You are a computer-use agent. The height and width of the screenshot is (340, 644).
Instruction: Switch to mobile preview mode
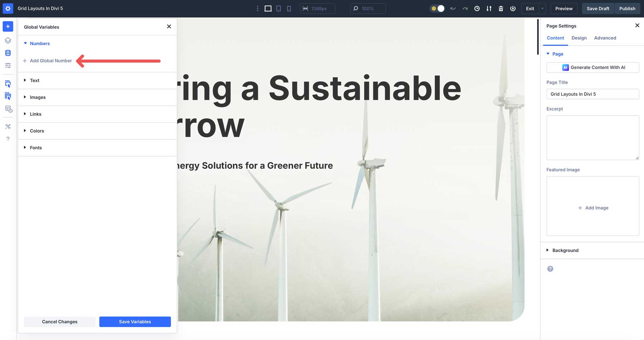click(x=289, y=8)
